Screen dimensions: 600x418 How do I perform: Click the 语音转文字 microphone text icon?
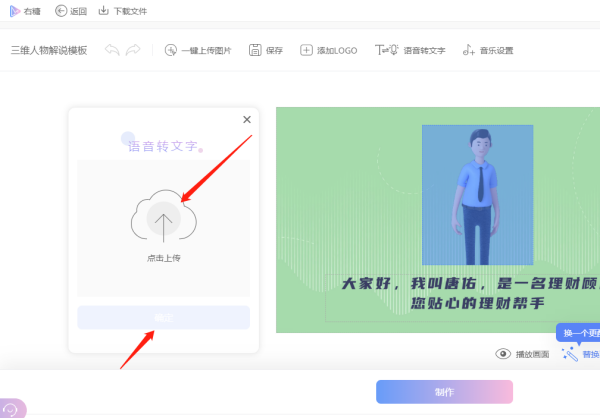(x=386, y=50)
